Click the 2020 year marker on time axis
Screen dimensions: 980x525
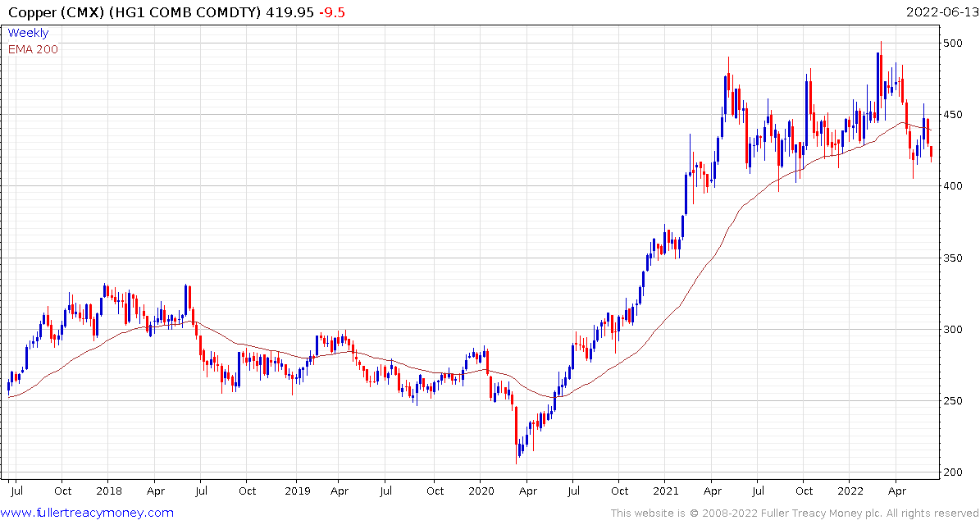[480, 491]
